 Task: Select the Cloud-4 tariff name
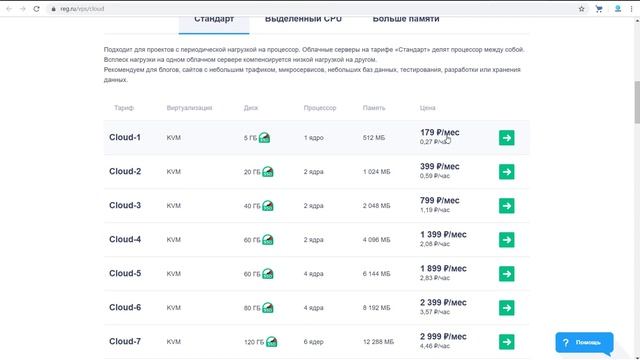coord(125,240)
